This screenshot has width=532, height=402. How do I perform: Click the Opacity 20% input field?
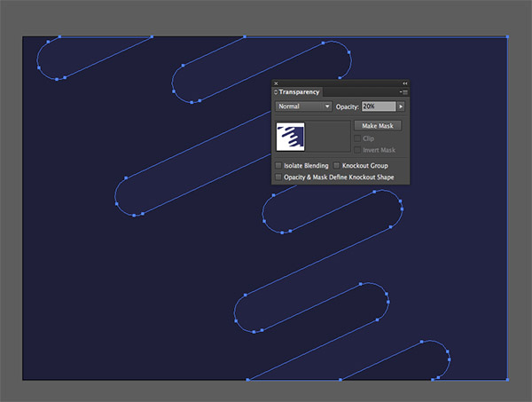pos(377,106)
